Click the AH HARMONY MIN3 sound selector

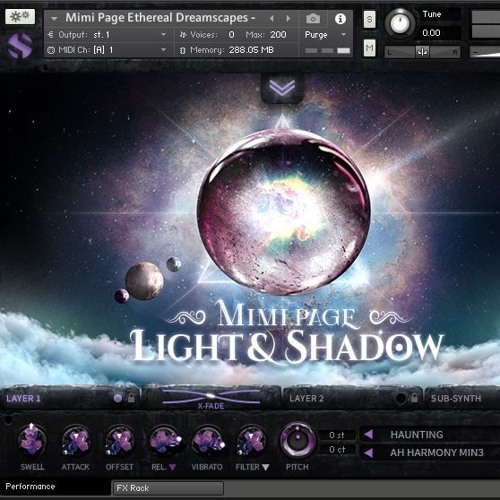click(x=437, y=453)
